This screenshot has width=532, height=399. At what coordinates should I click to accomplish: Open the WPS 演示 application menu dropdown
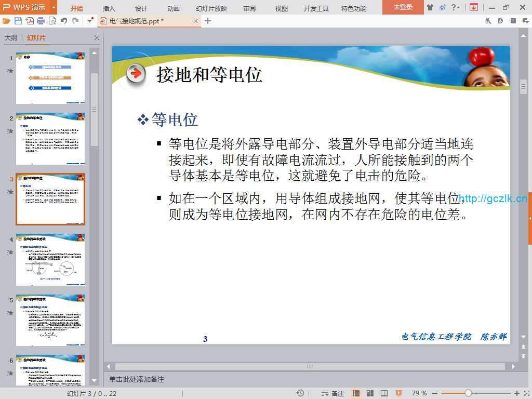click(54, 7)
